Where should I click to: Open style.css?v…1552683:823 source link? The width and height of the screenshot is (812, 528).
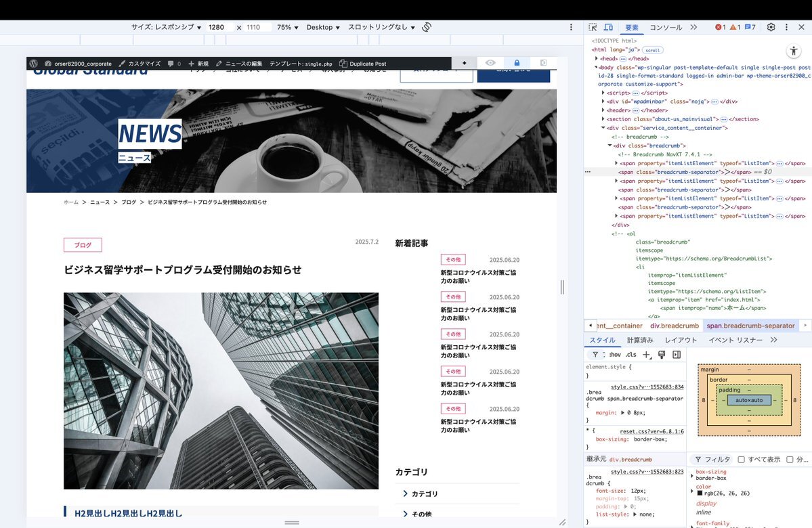(x=647, y=472)
